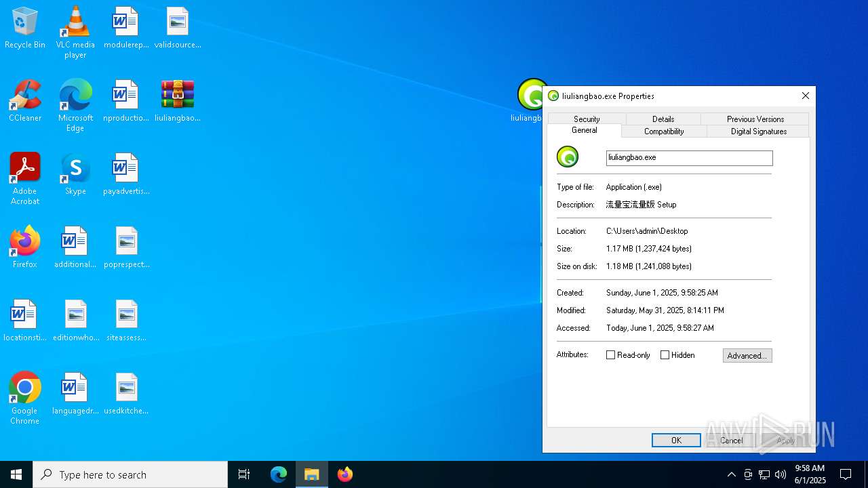Show hidden system tray icons

(731, 474)
